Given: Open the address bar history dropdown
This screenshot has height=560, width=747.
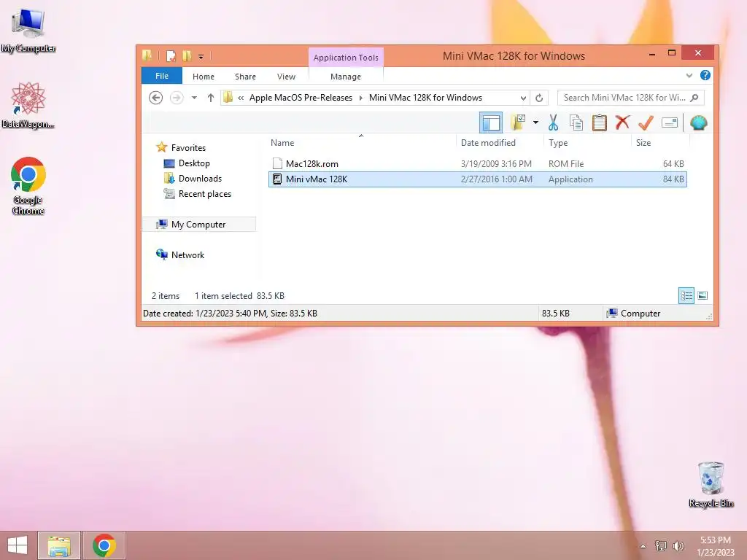Looking at the screenshot, I should [x=523, y=98].
